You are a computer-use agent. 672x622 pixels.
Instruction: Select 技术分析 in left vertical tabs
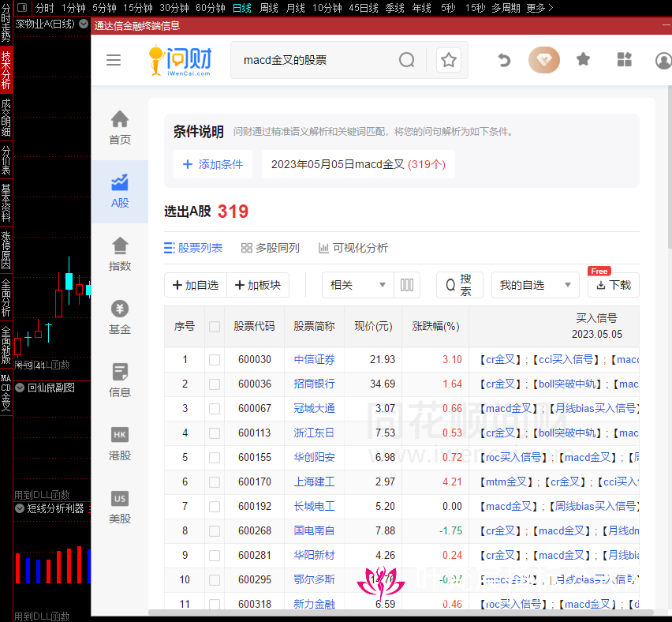pyautogui.click(x=6, y=69)
